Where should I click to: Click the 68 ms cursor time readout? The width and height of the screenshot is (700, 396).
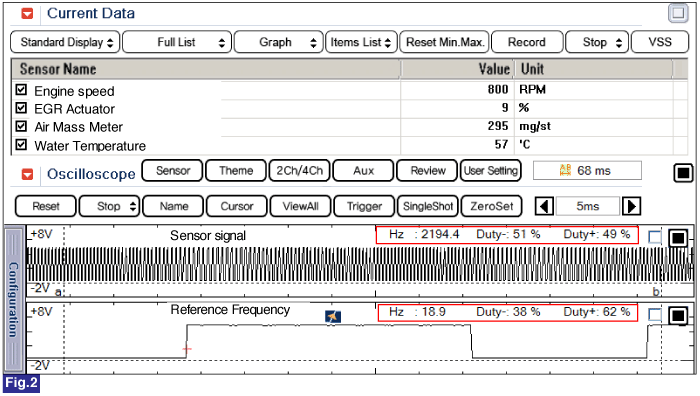tap(587, 171)
